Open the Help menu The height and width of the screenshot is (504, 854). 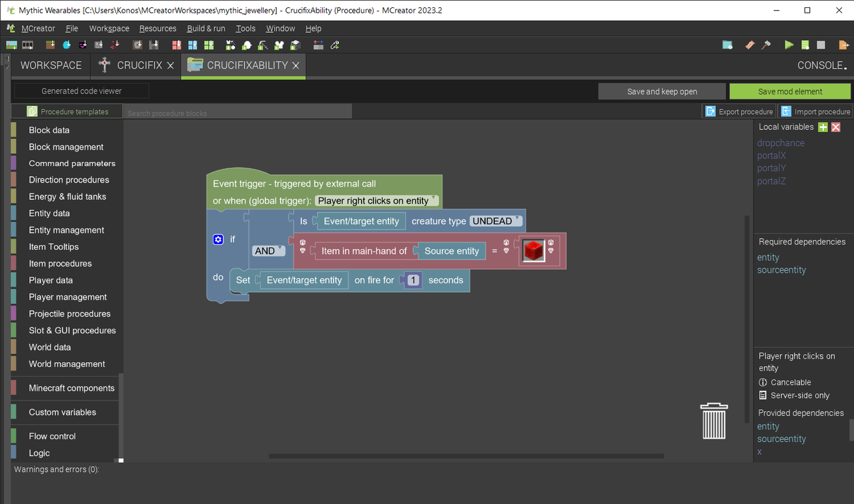click(314, 29)
